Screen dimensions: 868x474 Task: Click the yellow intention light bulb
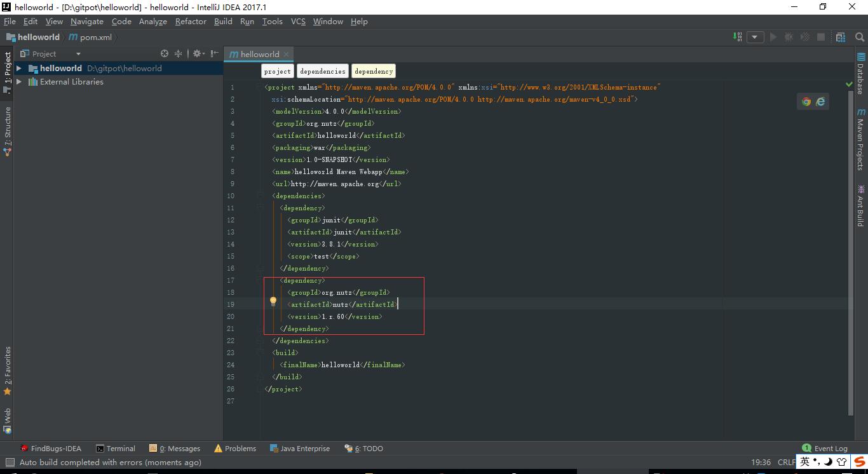click(273, 301)
